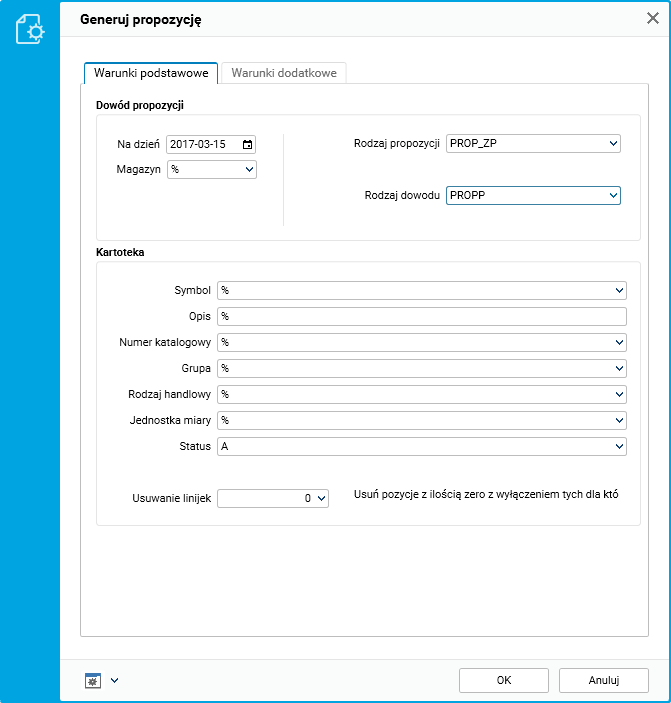671x703 pixels.
Task: Select the Warunki podstawowe tab
Action: [x=150, y=73]
